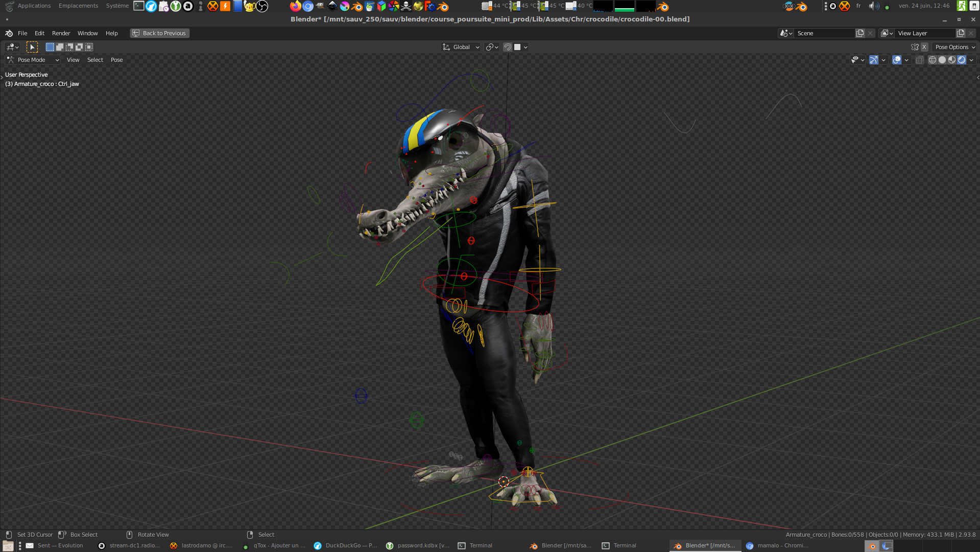
Task: Set selection mode to extend
Action: coord(60,47)
